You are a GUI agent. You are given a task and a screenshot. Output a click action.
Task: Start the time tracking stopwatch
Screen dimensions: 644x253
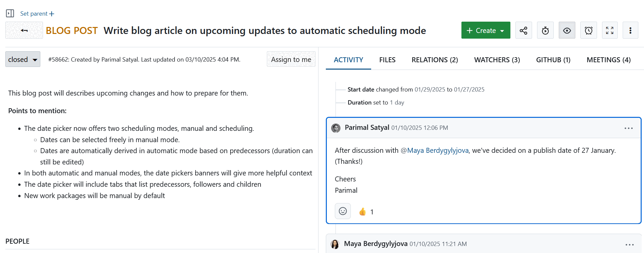pyautogui.click(x=545, y=30)
